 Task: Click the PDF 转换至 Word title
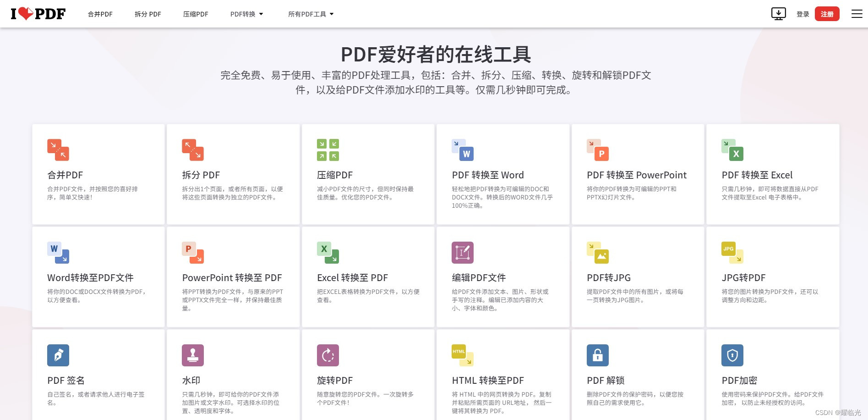point(488,175)
